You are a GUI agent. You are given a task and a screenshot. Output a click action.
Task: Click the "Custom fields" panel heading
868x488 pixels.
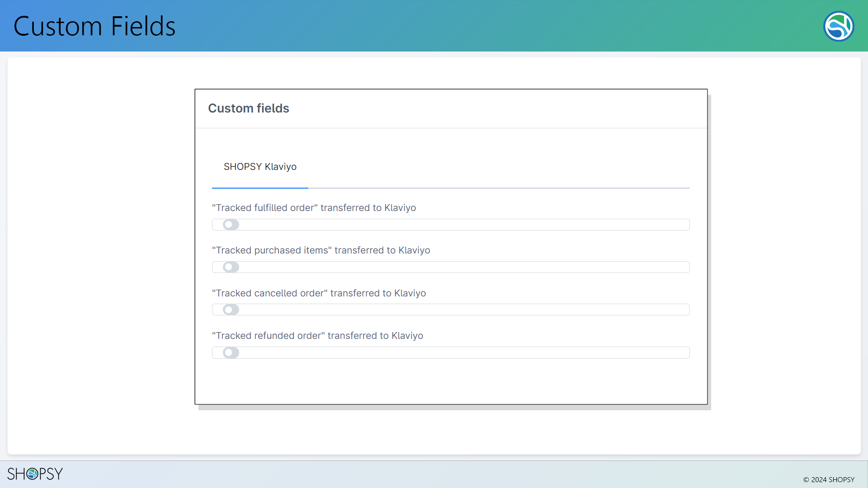tap(249, 108)
